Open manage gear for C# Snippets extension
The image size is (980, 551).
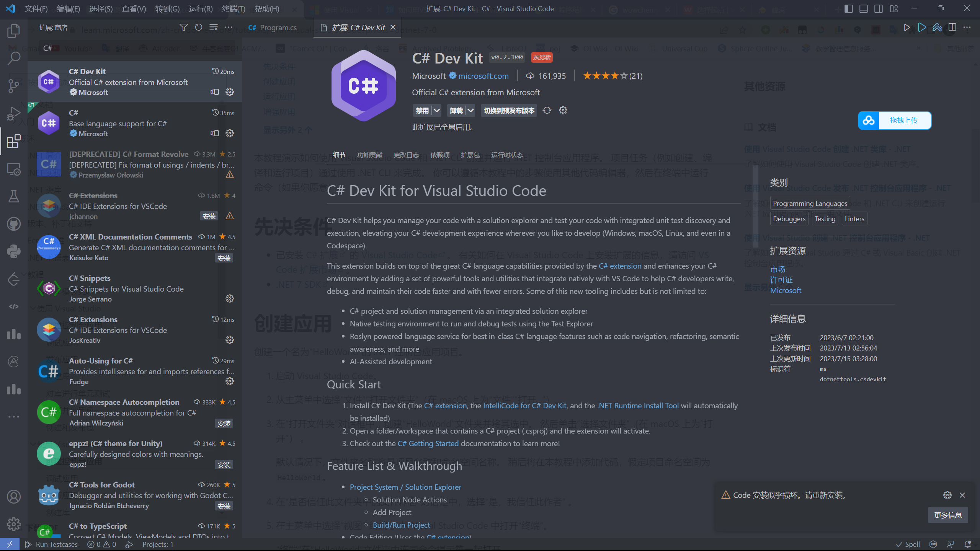tap(230, 298)
